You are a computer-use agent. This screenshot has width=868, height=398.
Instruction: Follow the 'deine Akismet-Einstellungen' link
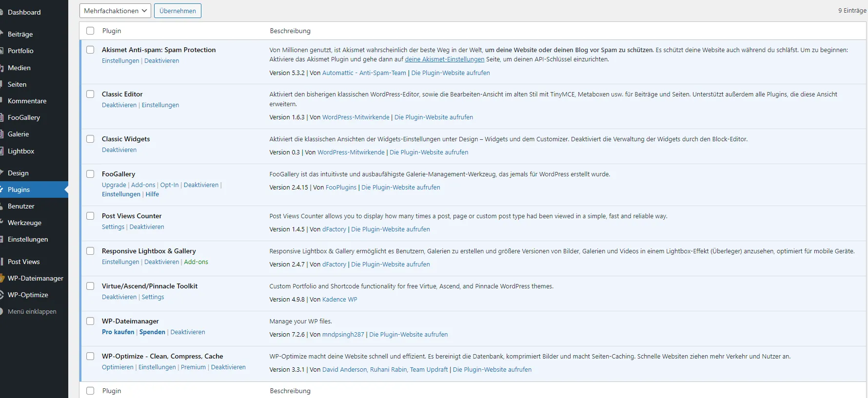click(445, 59)
